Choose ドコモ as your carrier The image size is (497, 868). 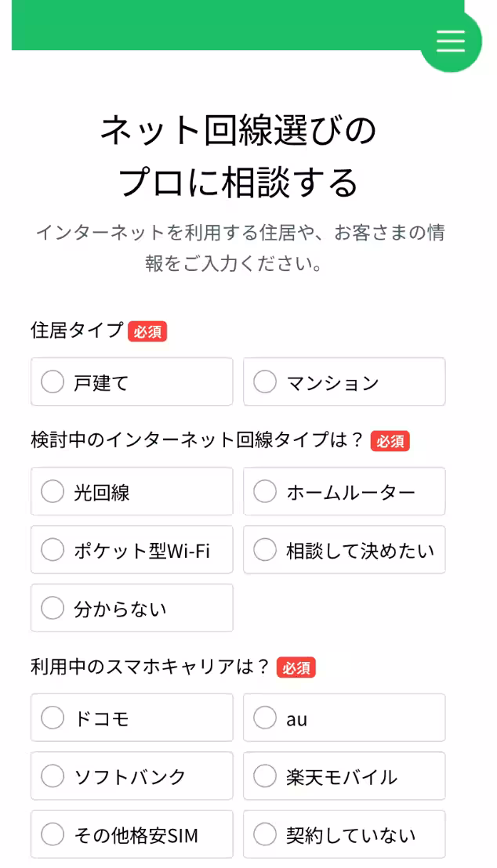pyautogui.click(x=131, y=718)
